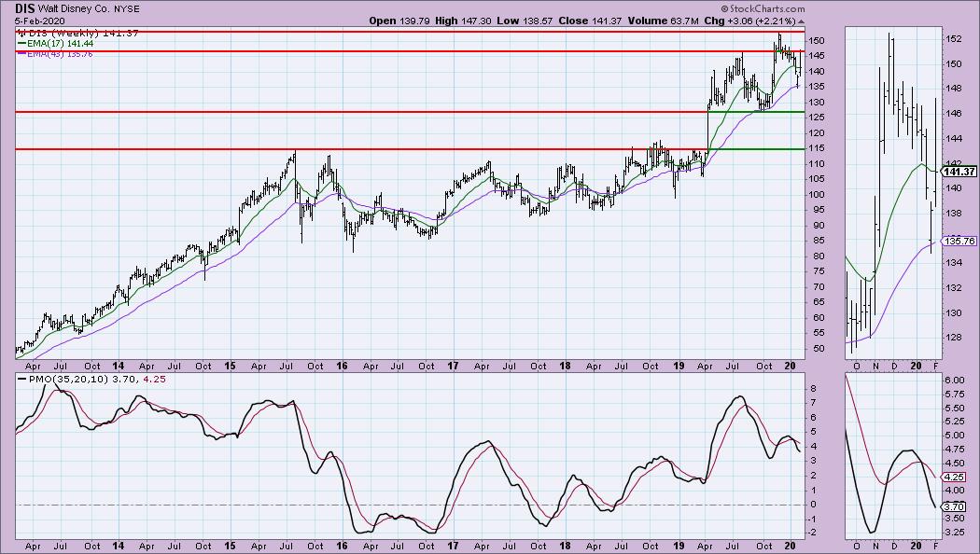Click the Volume 63.7M value
Image resolution: width=980 pixels, height=554 pixels.
tap(663, 21)
